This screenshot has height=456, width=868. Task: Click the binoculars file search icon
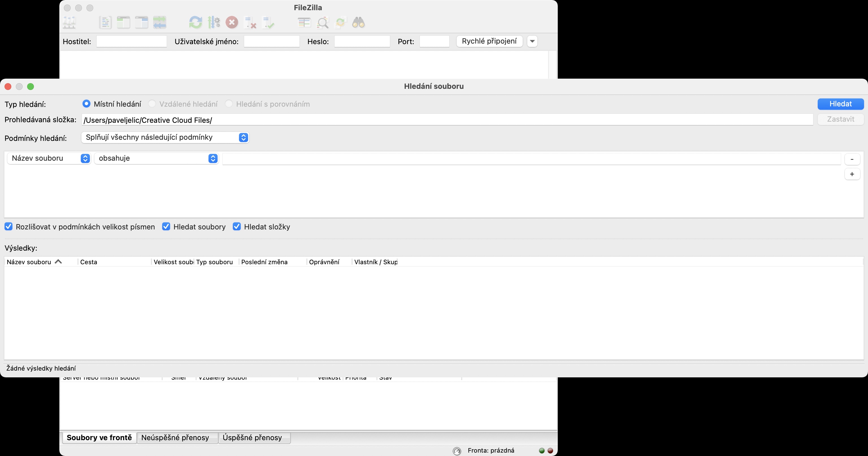(358, 23)
